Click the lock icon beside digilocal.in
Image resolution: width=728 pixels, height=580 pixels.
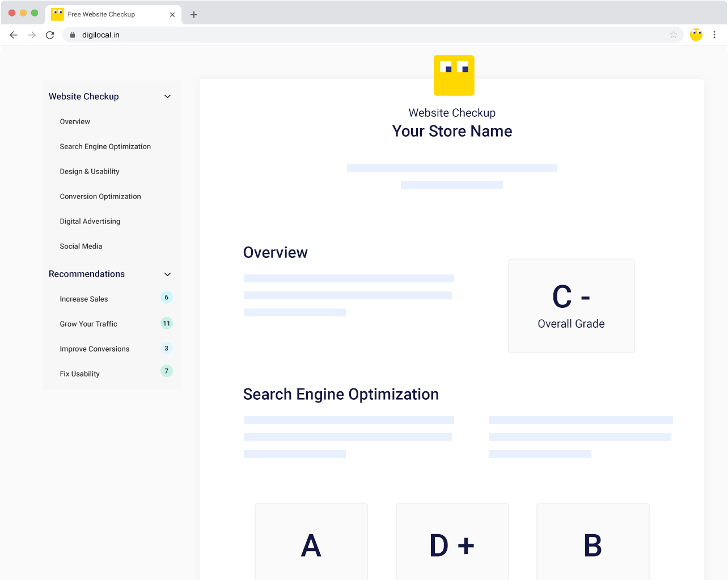[72, 35]
